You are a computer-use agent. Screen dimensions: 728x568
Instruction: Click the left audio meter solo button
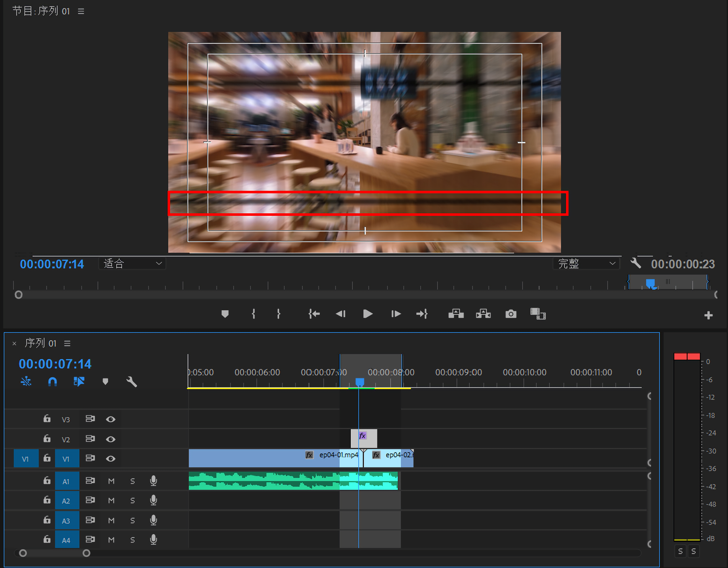680,551
